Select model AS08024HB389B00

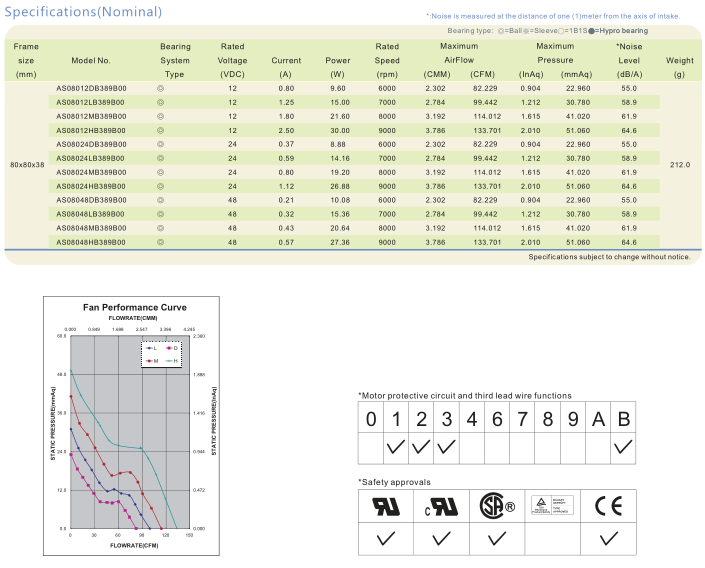(91, 186)
